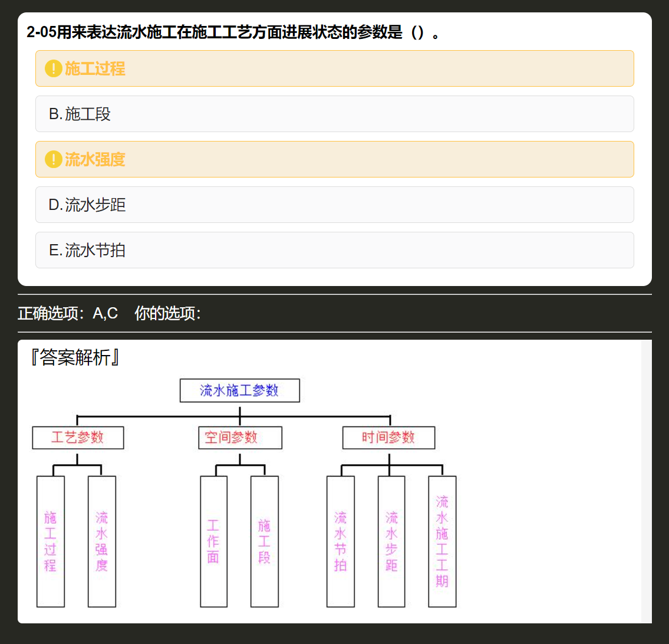Select option 施工过程
669x644 pixels.
(335, 68)
